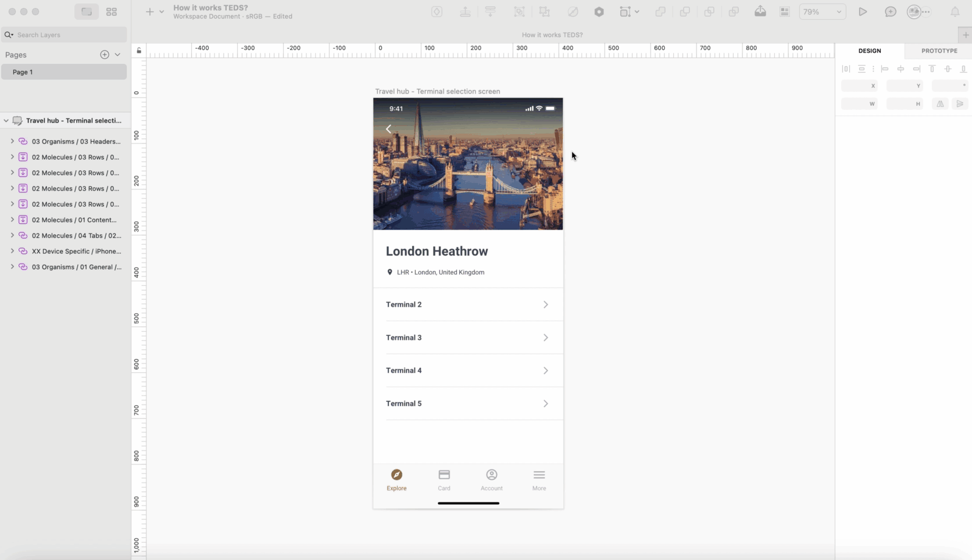Open the resize/artboard tool dropdown arrow

click(637, 12)
